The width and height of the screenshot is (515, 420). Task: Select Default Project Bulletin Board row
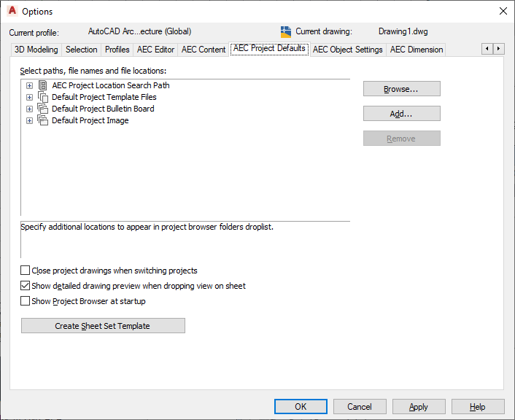103,109
